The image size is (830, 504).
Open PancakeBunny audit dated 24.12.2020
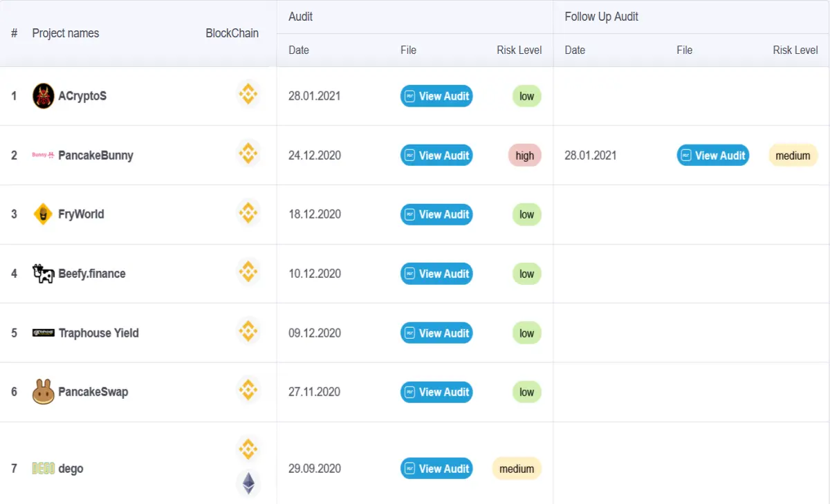pyautogui.click(x=436, y=156)
